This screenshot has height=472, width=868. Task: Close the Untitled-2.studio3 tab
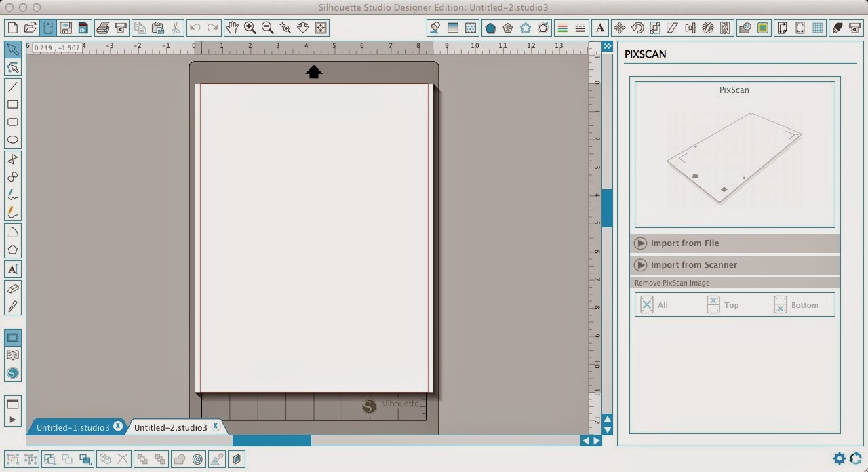tap(216, 427)
